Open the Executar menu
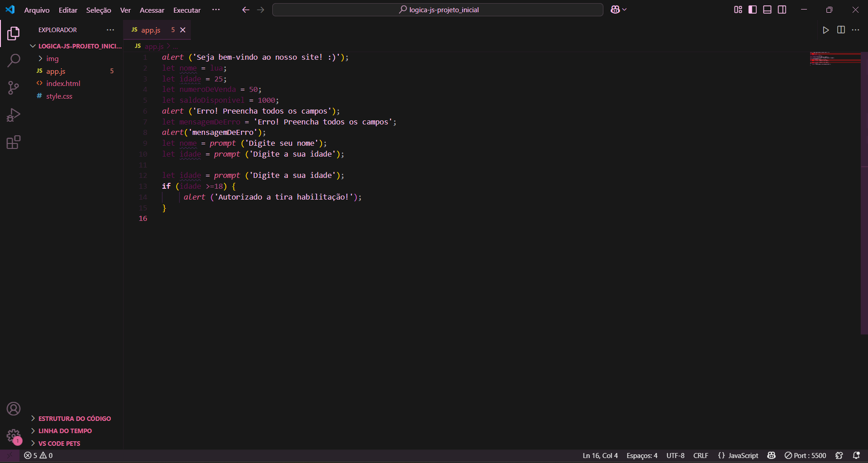This screenshot has width=868, height=463. click(187, 10)
